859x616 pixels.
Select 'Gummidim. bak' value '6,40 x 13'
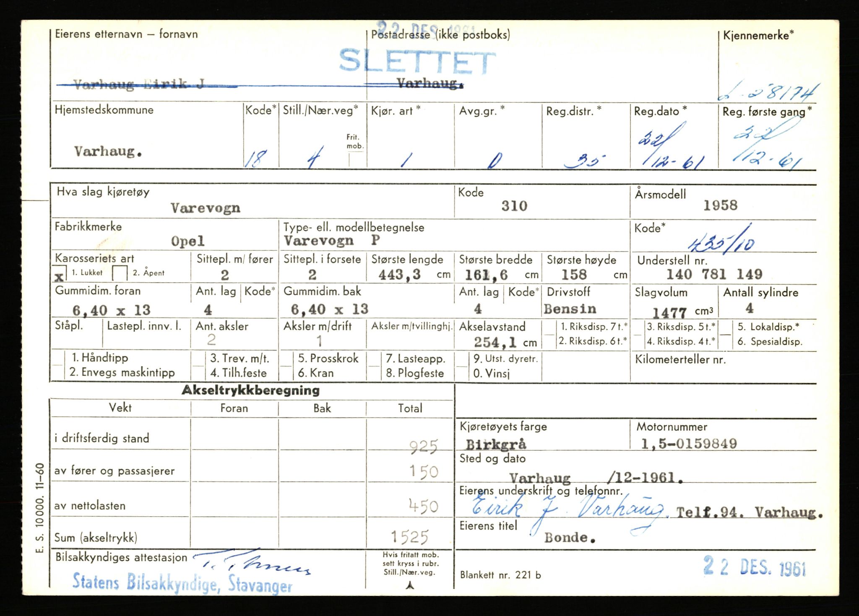pyautogui.click(x=330, y=309)
